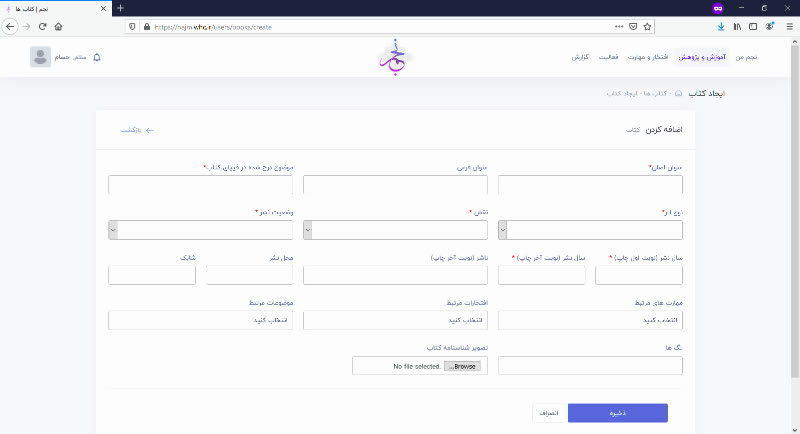This screenshot has height=434, width=800.
Task: Reload the page with refresh icon
Action: (x=42, y=27)
